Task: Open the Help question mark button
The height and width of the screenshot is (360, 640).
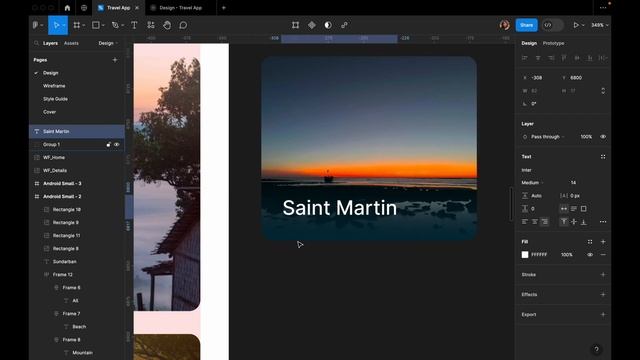Action: [x=596, y=349]
